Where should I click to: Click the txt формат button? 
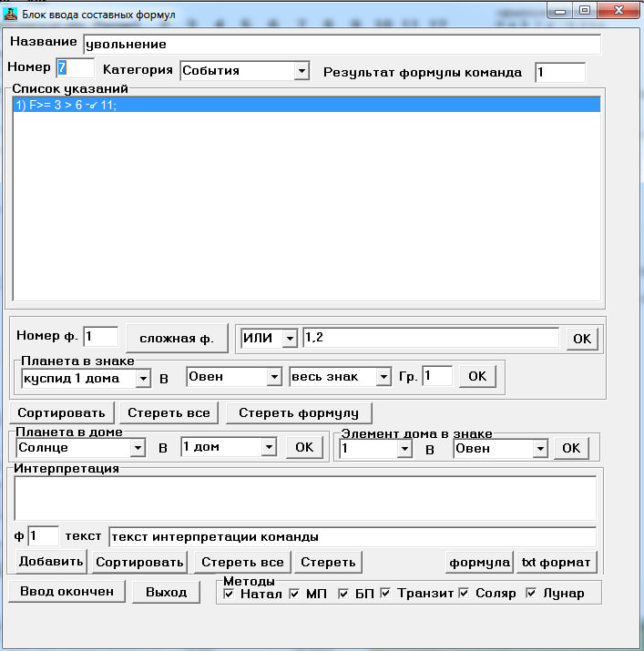coord(556,562)
